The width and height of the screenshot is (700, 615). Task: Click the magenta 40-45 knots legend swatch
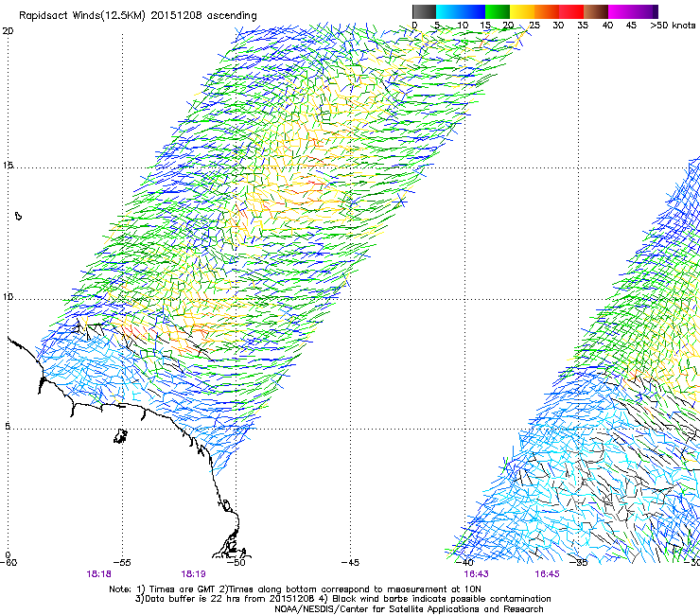(621, 11)
